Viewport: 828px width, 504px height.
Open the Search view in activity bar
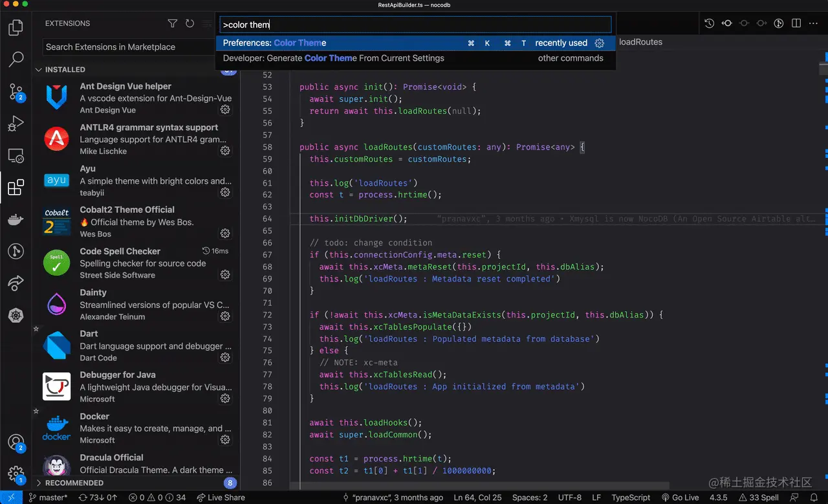tap(16, 60)
